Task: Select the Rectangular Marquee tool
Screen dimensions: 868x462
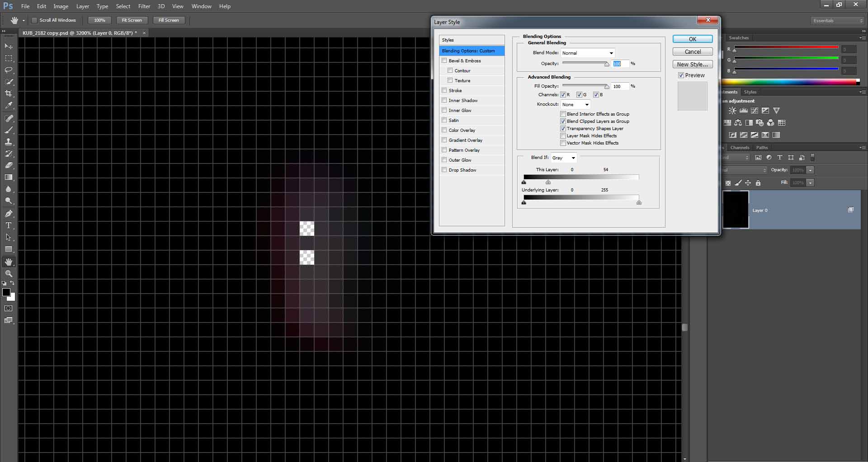Action: tap(9, 58)
